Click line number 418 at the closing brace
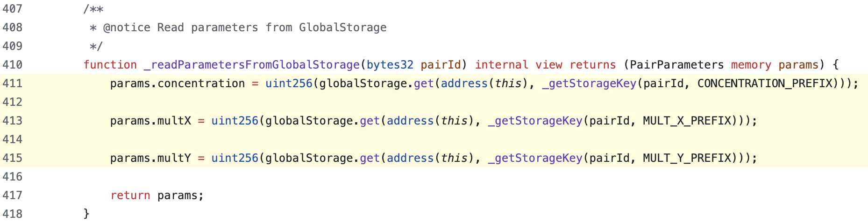This screenshot has height=222, width=868. [12, 214]
